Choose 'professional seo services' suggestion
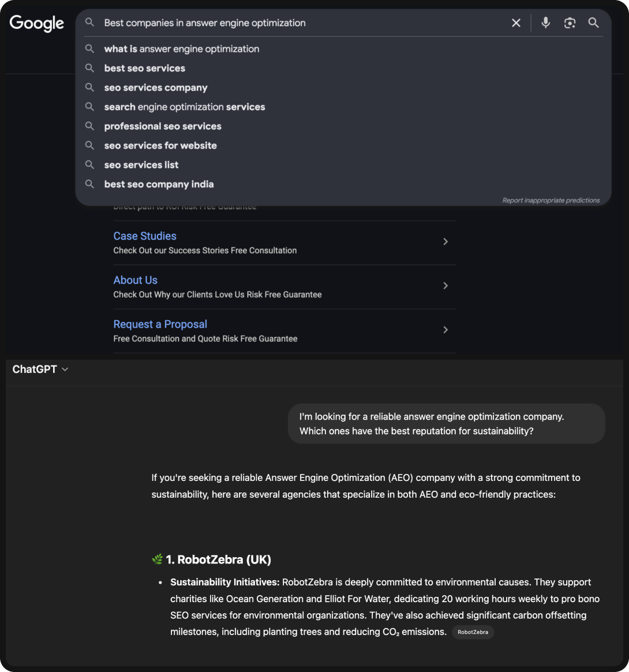The width and height of the screenshot is (629, 672). pyautogui.click(x=163, y=126)
